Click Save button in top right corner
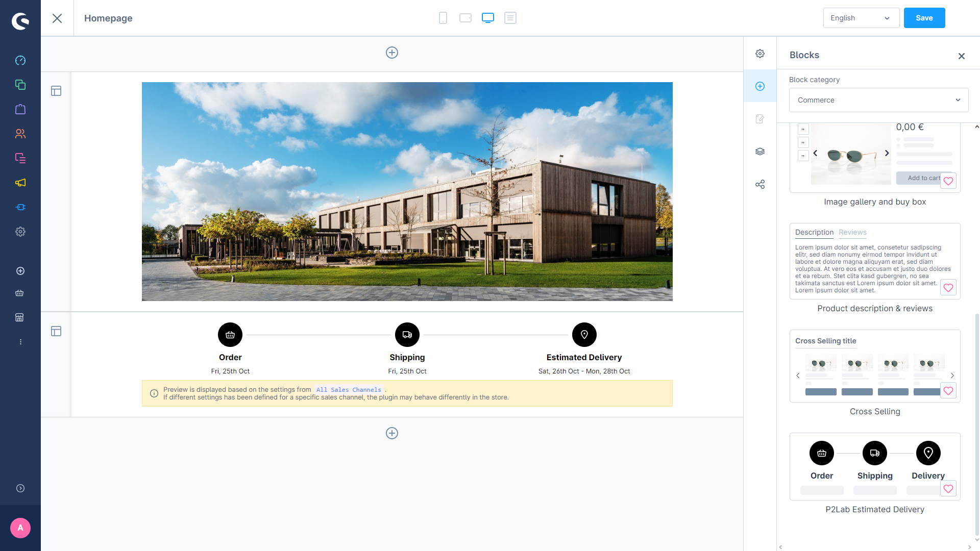 (925, 18)
